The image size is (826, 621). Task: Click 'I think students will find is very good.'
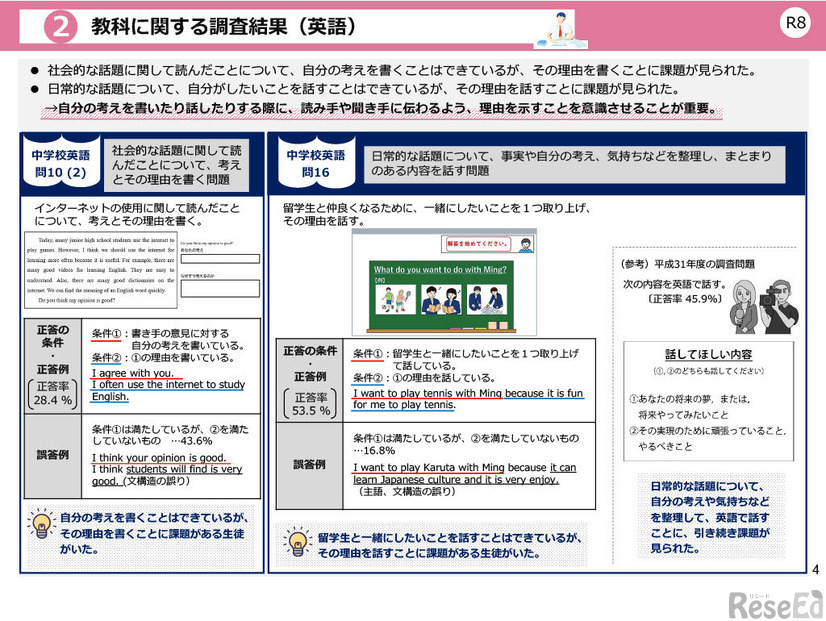pyautogui.click(x=167, y=475)
